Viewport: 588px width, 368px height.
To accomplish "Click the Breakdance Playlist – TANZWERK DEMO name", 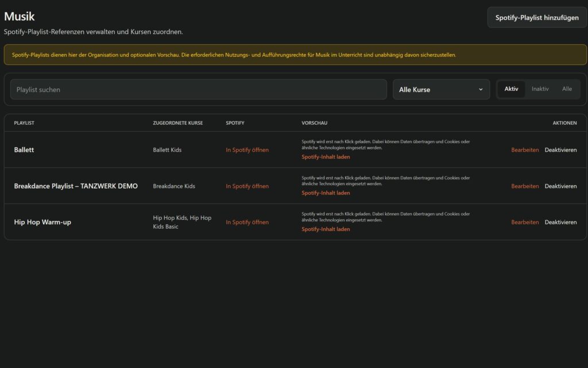I will point(76,186).
